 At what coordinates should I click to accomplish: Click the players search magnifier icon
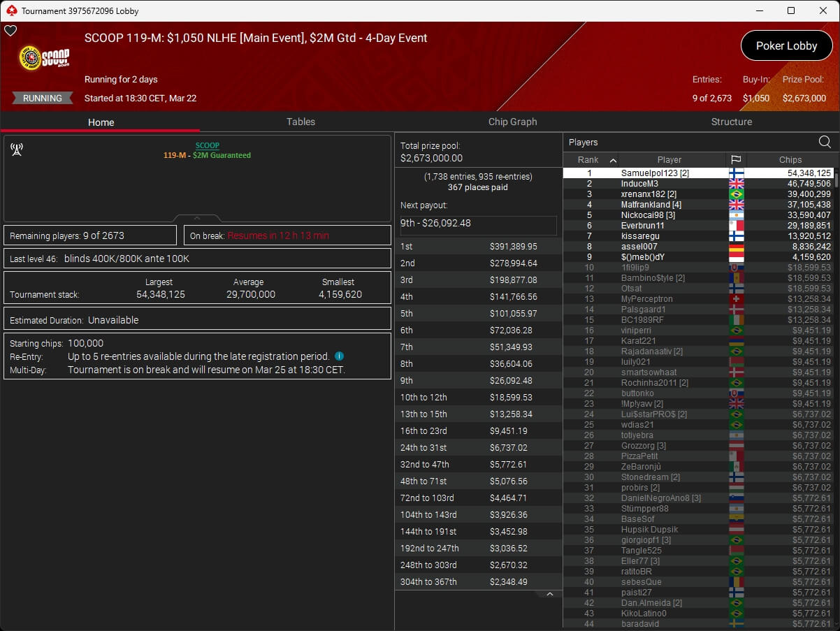[825, 143]
